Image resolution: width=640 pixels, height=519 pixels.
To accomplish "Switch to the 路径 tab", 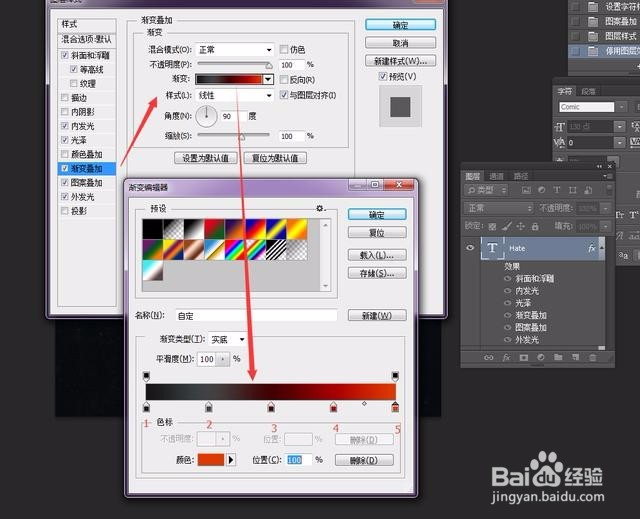I will tap(521, 176).
